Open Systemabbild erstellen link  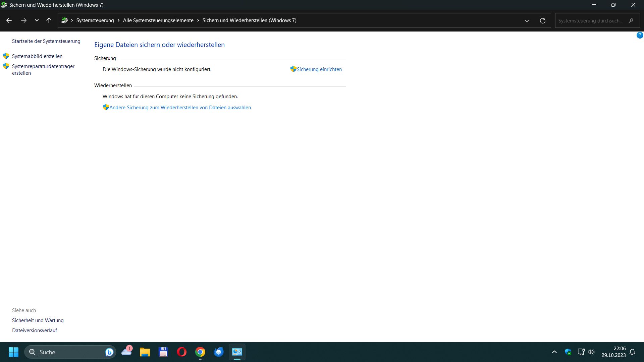[x=37, y=56]
